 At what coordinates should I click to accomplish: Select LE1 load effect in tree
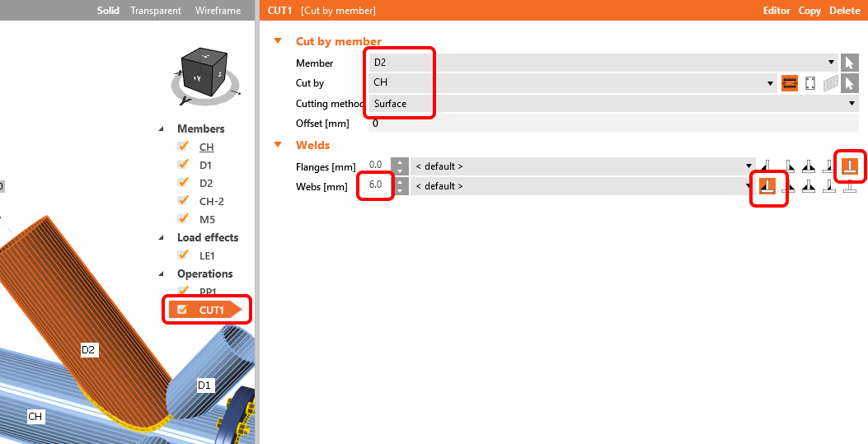click(207, 256)
